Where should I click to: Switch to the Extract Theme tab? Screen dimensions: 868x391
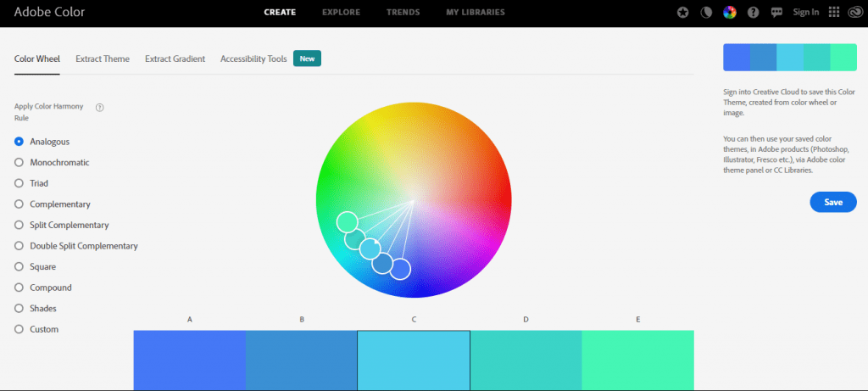[103, 59]
